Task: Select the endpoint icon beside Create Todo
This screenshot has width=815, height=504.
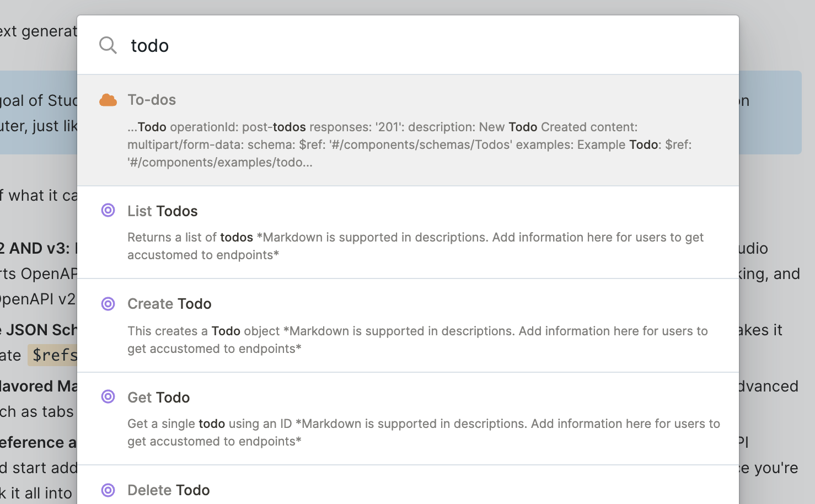Action: tap(108, 304)
